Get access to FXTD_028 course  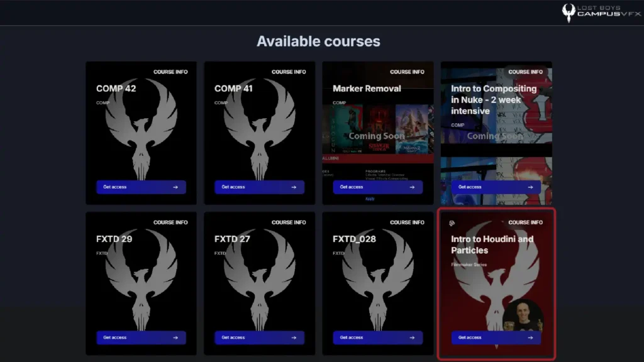(378, 337)
